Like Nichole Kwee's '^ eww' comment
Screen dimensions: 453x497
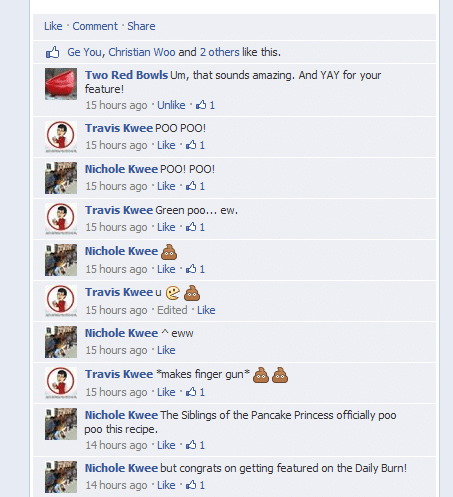point(166,350)
